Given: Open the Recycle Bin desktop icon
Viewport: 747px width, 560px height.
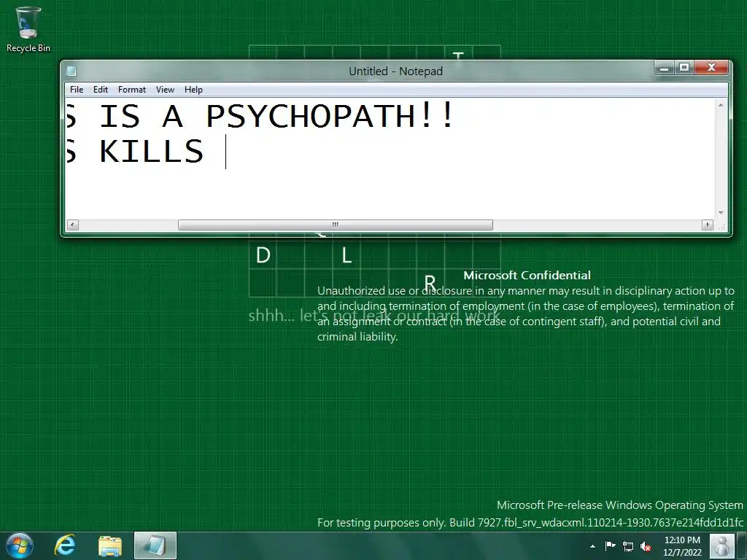Looking at the screenshot, I should click(x=28, y=29).
